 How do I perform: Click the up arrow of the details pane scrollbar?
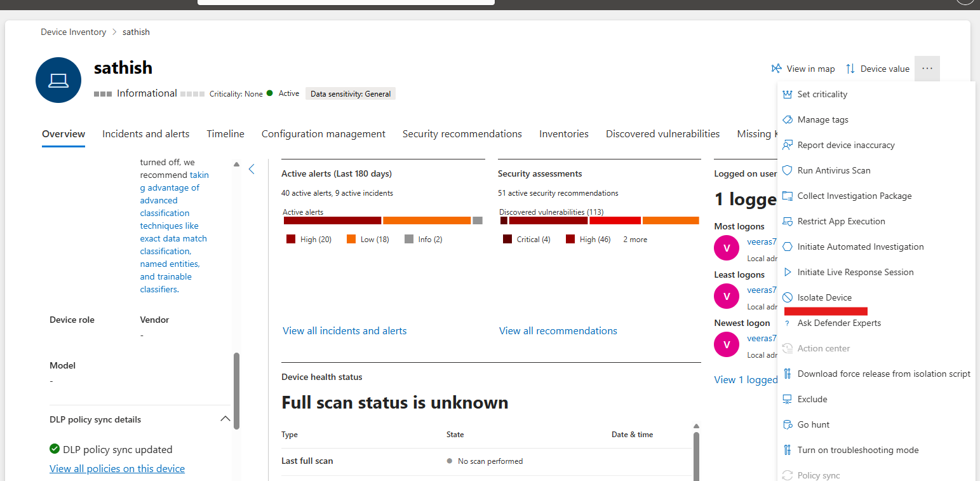pos(237,164)
